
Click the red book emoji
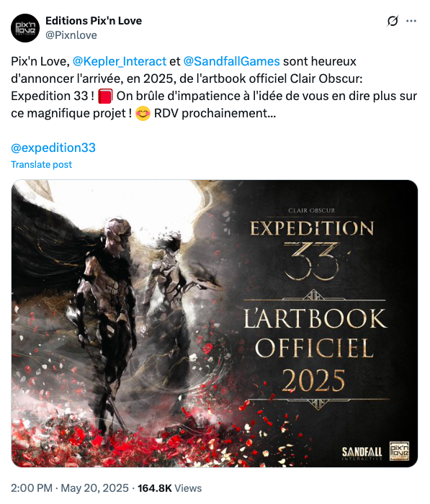[105, 96]
